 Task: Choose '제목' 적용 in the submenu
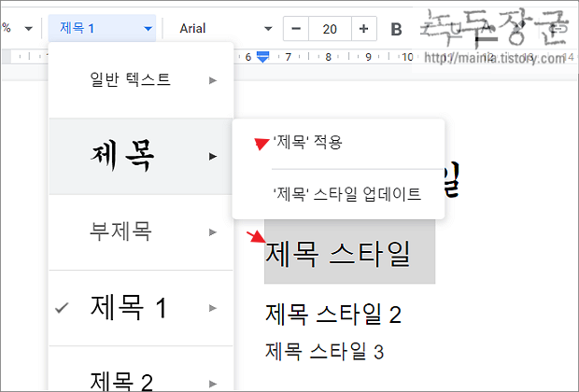pyautogui.click(x=338, y=143)
